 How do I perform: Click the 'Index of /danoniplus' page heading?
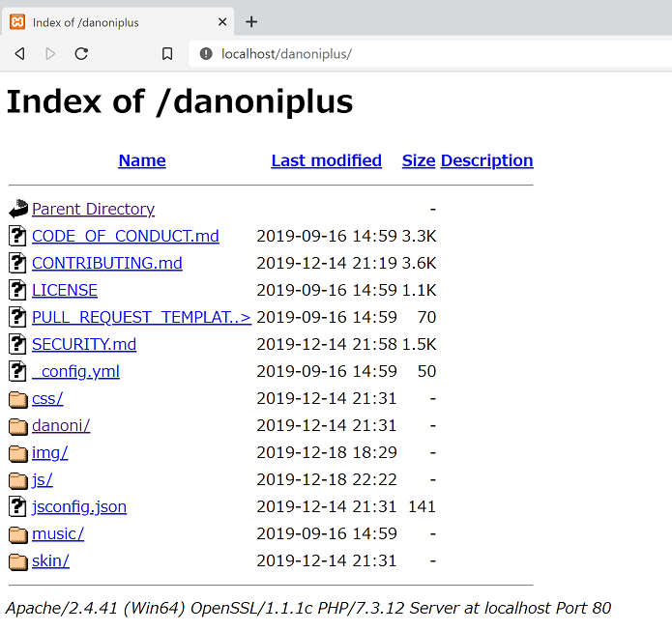coord(180,102)
